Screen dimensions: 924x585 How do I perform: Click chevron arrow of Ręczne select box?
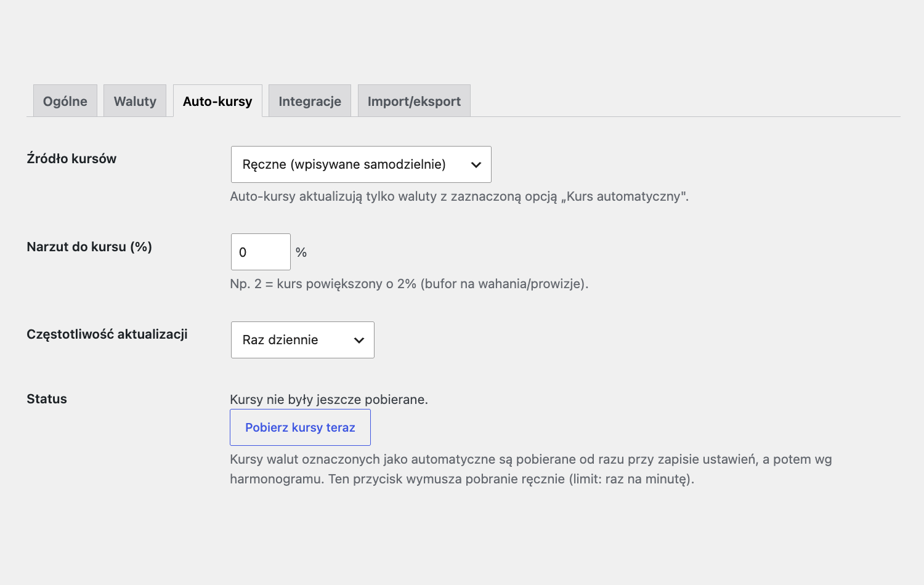coord(476,165)
